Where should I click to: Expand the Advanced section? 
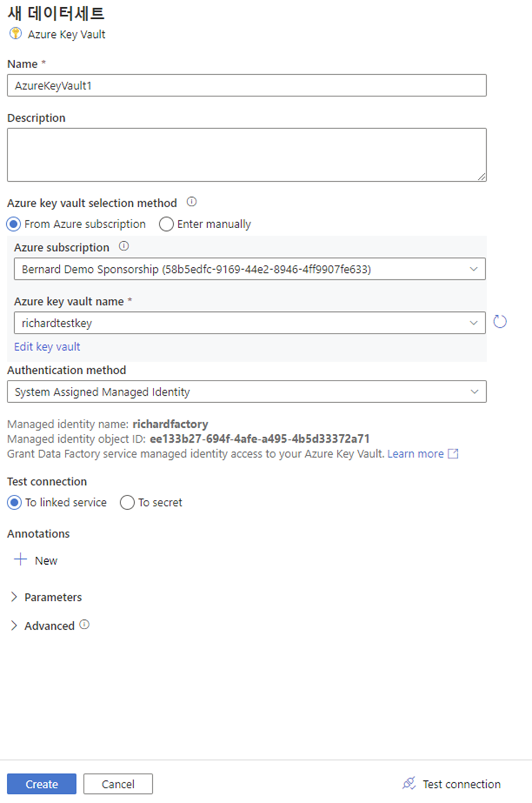point(42,626)
